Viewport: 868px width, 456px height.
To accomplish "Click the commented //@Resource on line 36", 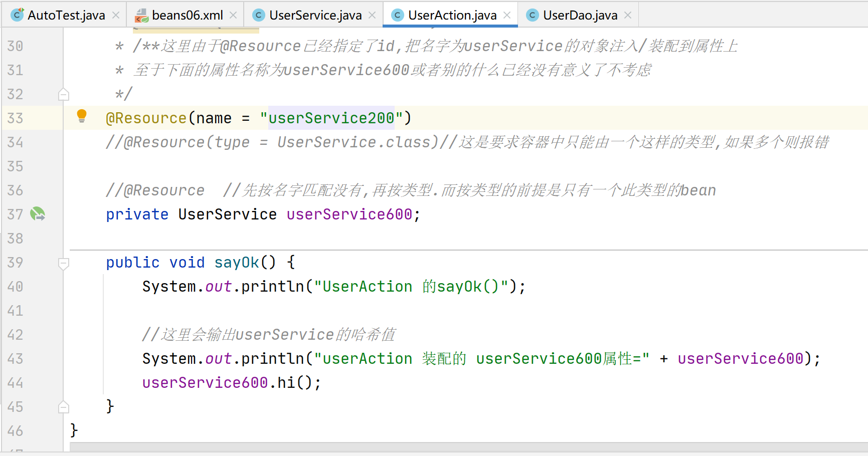I will pyautogui.click(x=155, y=190).
